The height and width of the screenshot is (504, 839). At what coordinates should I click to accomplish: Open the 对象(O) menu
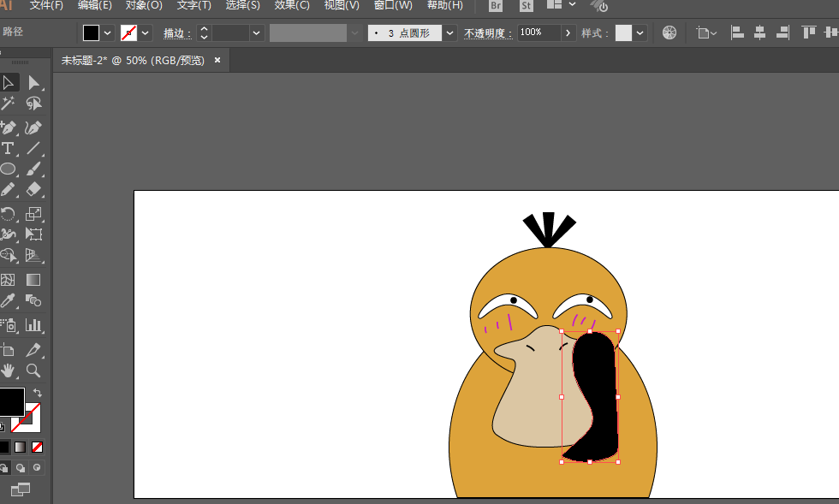tap(144, 5)
